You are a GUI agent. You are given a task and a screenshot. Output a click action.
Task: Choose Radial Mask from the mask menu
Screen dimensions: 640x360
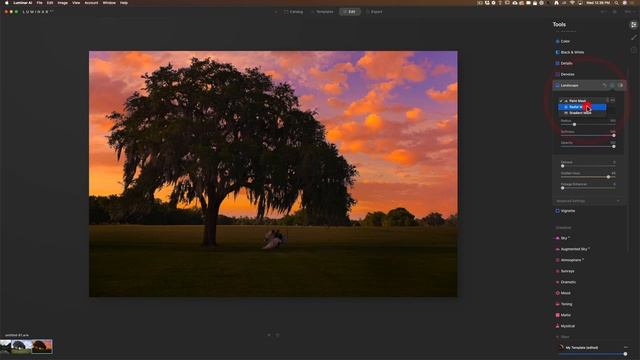(x=582, y=107)
